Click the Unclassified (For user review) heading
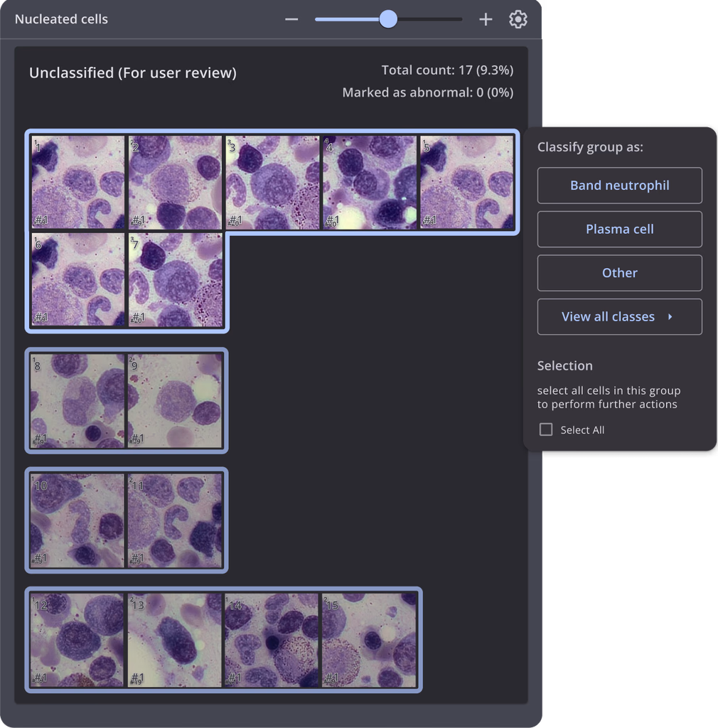The height and width of the screenshot is (728, 718). pos(133,73)
